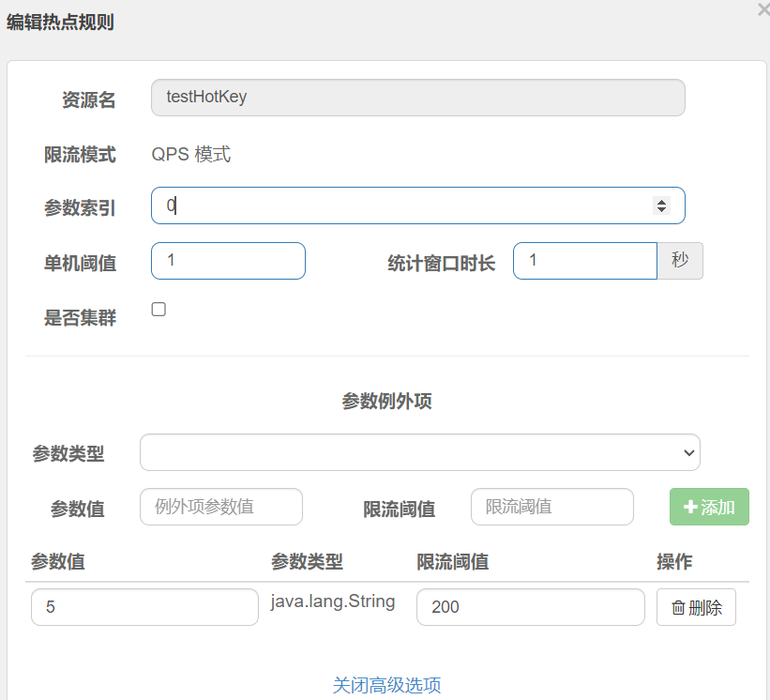Increase 参数索引 with the up arrow
The height and width of the screenshot is (700, 770).
(x=661, y=202)
